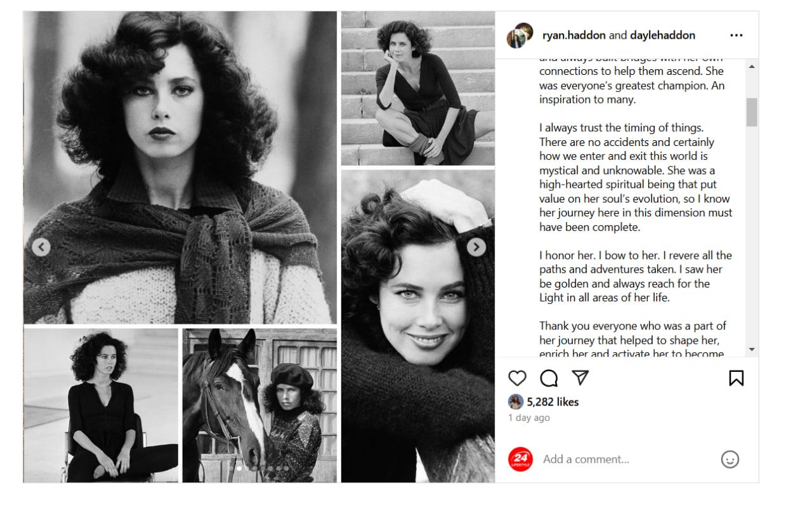Share the post with the paper plane icon
This screenshot has width=812, height=509.
580,378
